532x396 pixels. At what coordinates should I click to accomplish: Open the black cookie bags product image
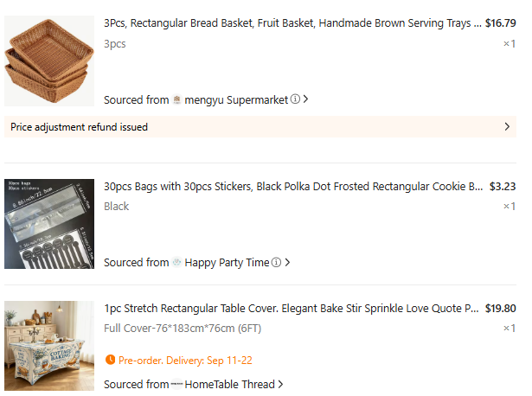[x=49, y=224]
